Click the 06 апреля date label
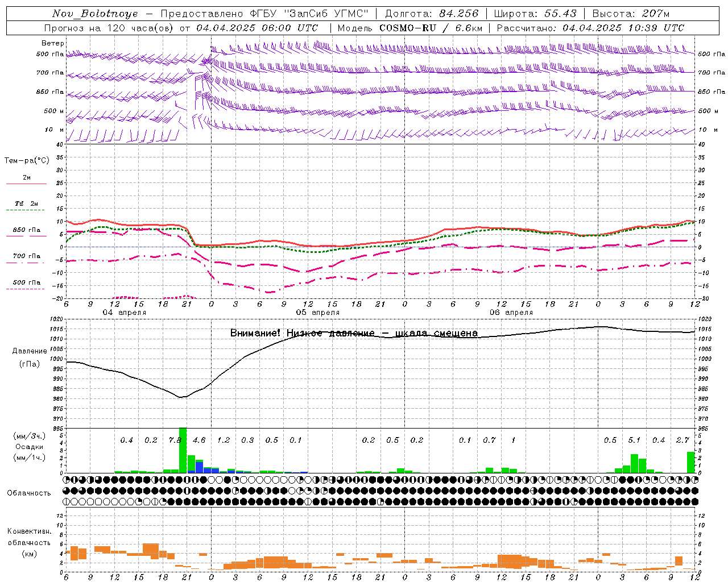This screenshot has height=582, width=728. coord(511,313)
